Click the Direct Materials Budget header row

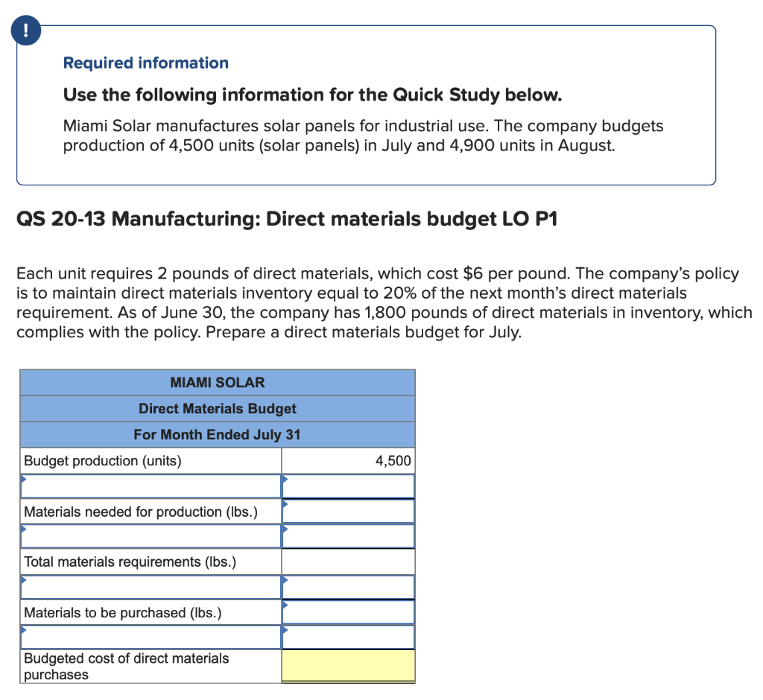[x=218, y=409]
